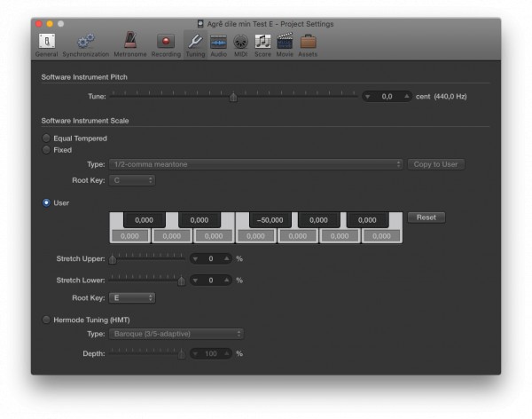Close the Project Settings window
The height and width of the screenshot is (419, 532).
(x=39, y=23)
